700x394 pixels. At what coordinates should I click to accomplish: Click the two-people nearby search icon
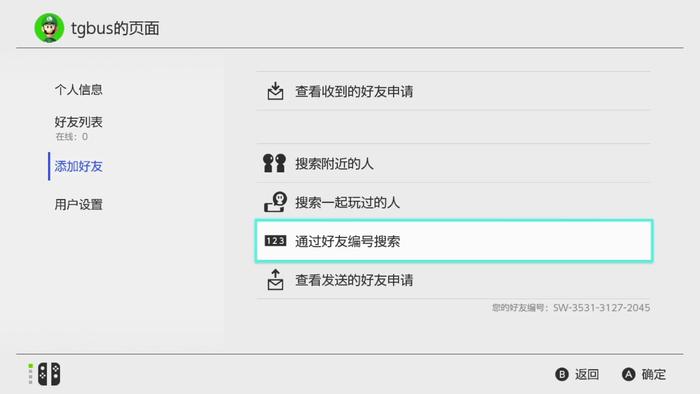click(275, 163)
